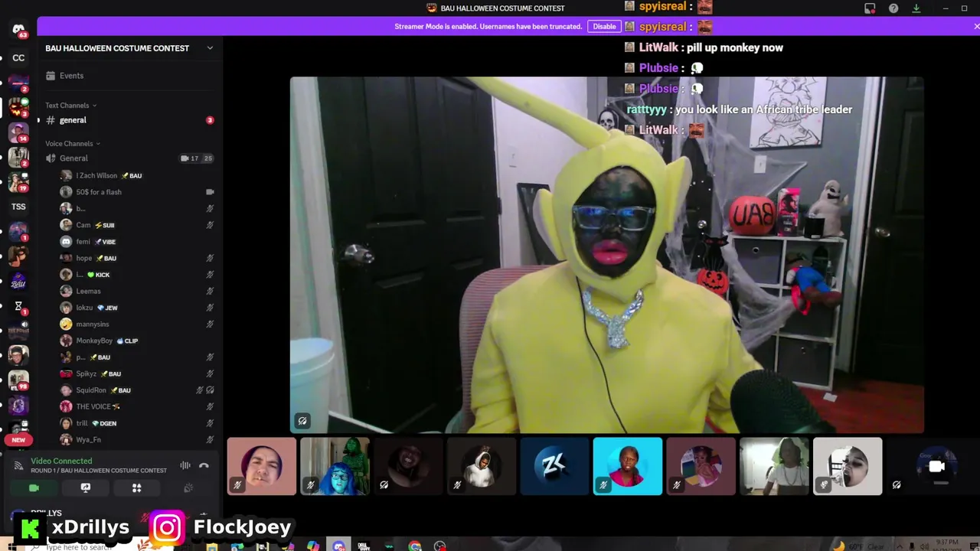The height and width of the screenshot is (551, 980).
Task: Open the soundboard button
Action: (188, 487)
